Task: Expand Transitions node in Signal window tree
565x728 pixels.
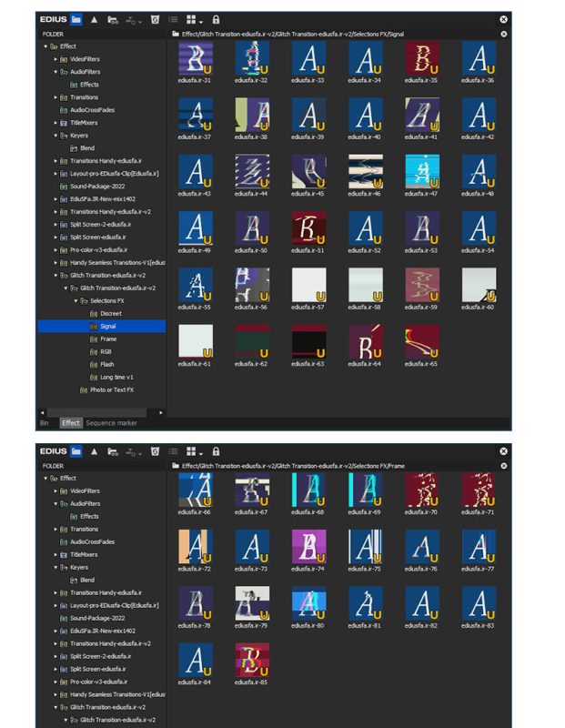Action: (55, 97)
